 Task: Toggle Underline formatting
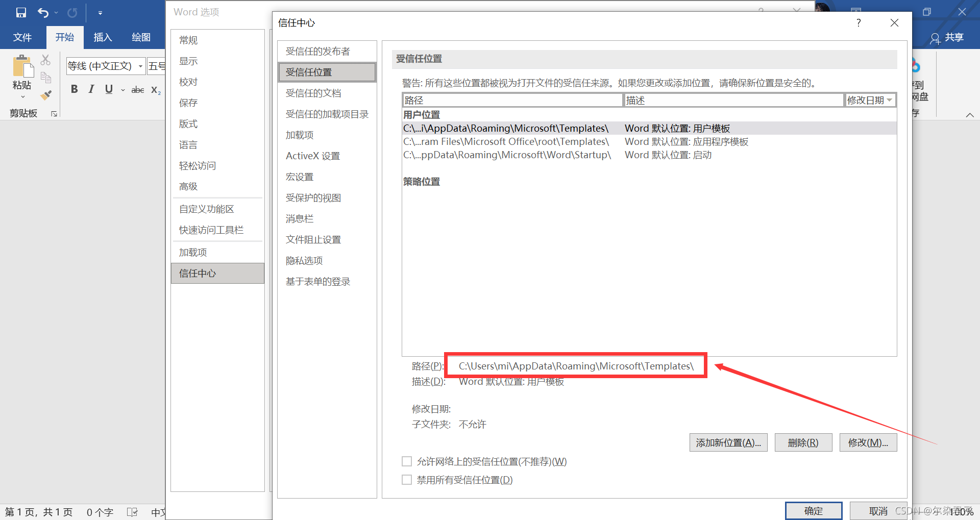click(109, 89)
